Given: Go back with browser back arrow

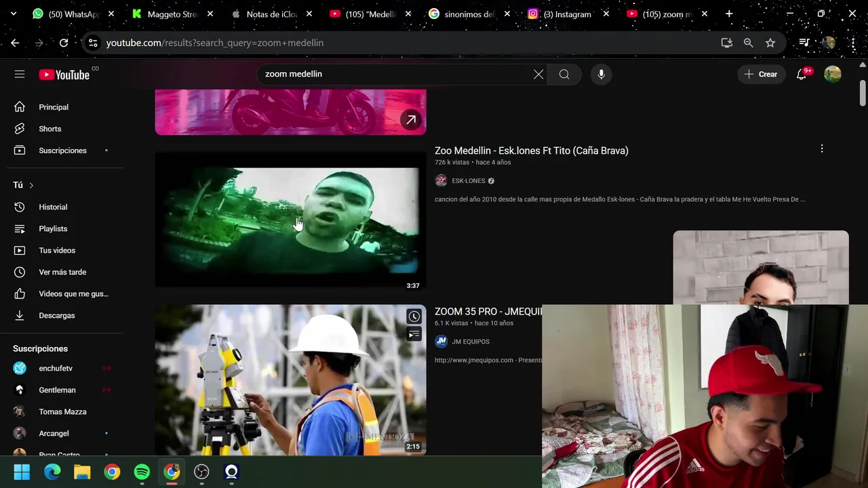Looking at the screenshot, I should (15, 43).
